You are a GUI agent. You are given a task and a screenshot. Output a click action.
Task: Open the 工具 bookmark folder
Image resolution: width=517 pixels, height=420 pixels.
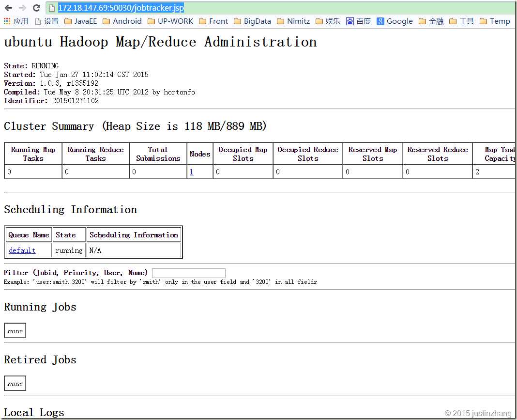tap(462, 21)
